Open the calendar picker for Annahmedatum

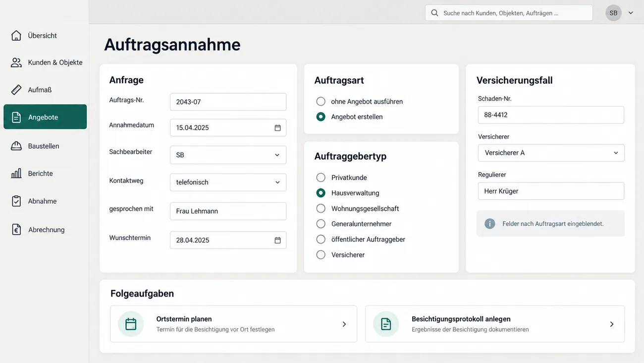pyautogui.click(x=277, y=128)
